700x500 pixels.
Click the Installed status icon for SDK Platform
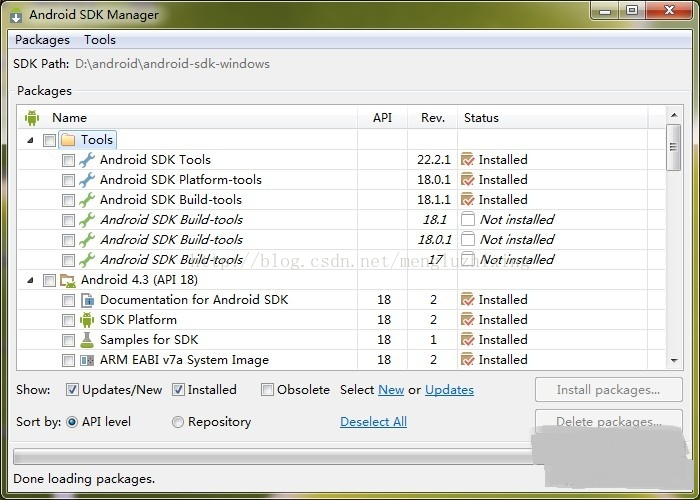pos(467,320)
